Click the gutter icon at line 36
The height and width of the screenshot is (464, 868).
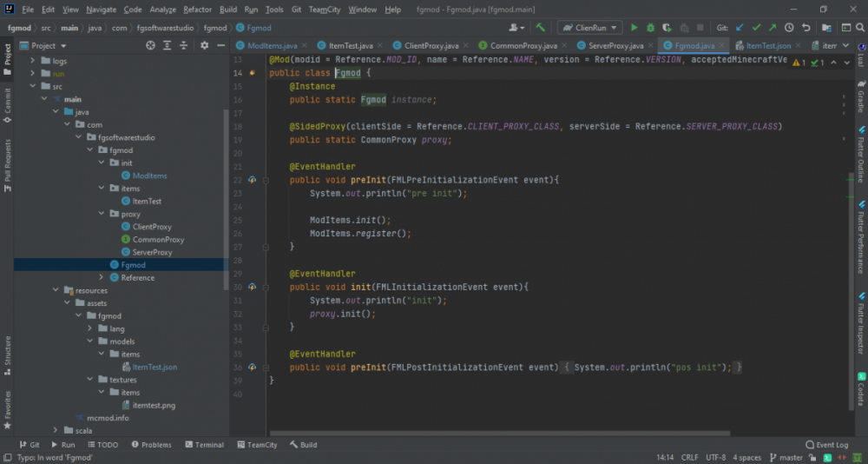253,367
